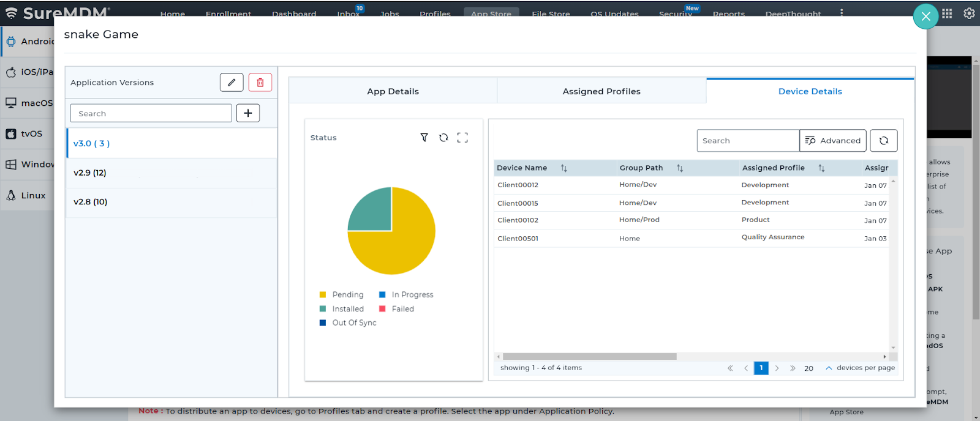
Task: Toggle Pending legend swatch
Action: coord(323,295)
